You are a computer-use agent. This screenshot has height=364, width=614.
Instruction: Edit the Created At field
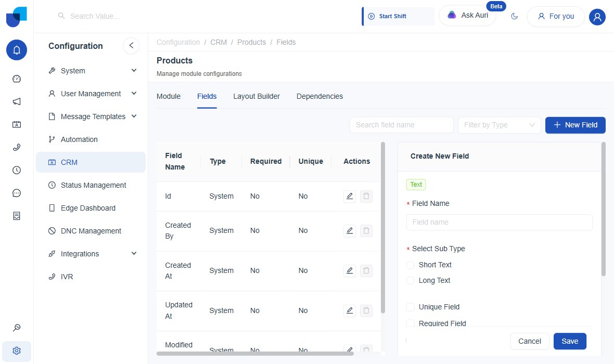point(350,270)
